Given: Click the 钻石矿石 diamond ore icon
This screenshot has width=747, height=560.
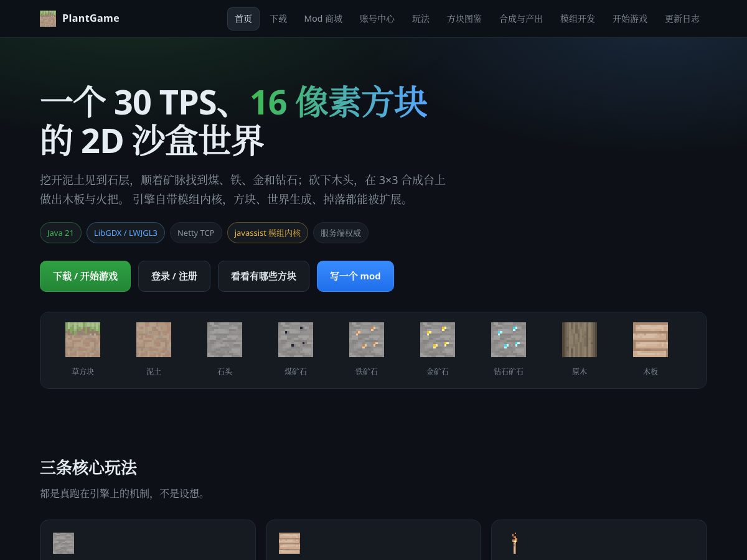Looking at the screenshot, I should coord(509,340).
